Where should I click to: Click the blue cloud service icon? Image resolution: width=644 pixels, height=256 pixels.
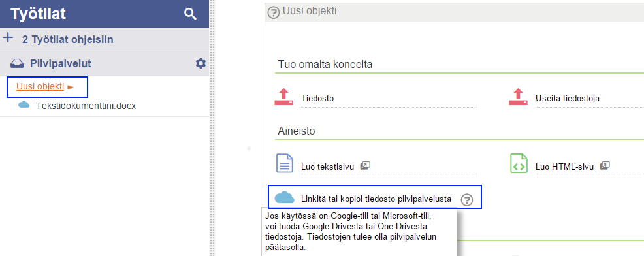[x=285, y=197]
